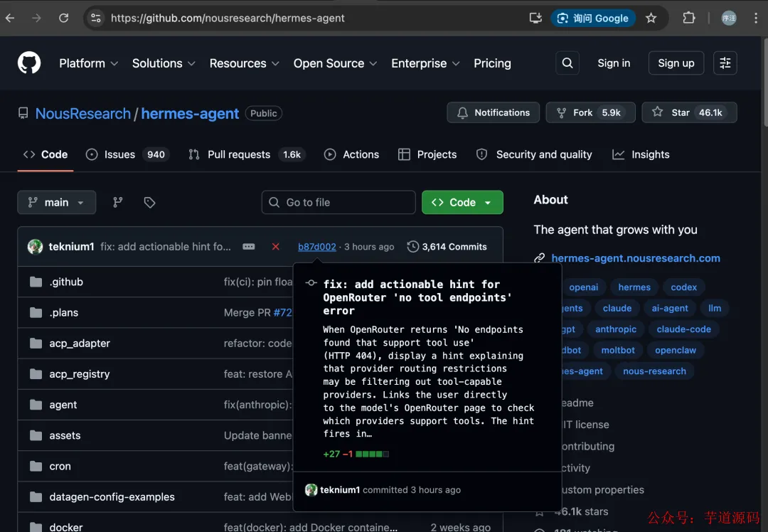This screenshot has width=768, height=532.
Task: Click the browser forward arrow
Action: pyautogui.click(x=37, y=18)
